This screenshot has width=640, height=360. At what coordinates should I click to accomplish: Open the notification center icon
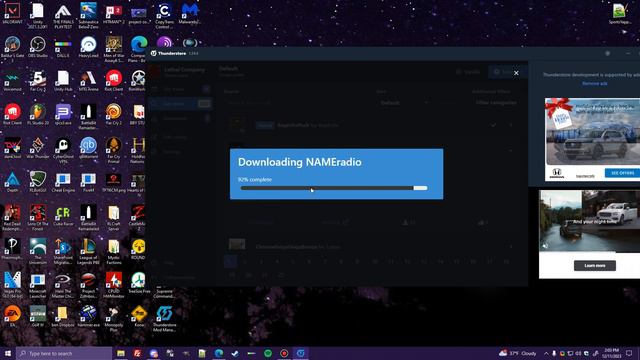click(629, 353)
